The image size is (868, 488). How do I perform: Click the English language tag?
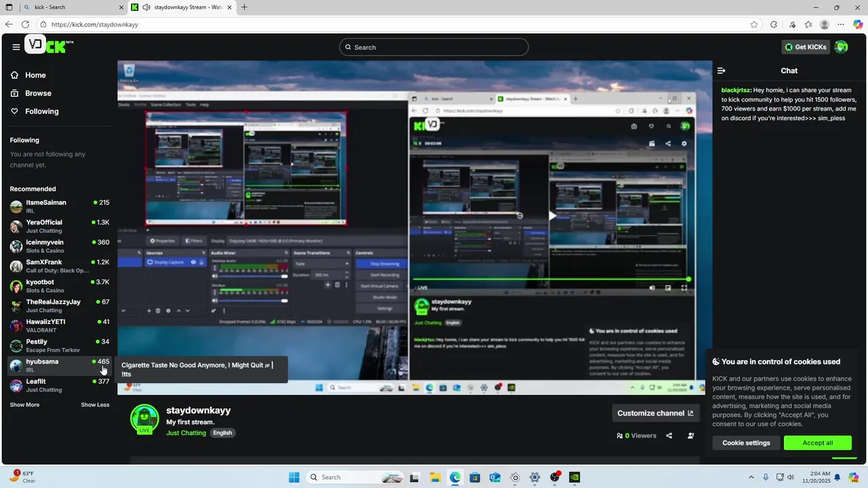222,432
